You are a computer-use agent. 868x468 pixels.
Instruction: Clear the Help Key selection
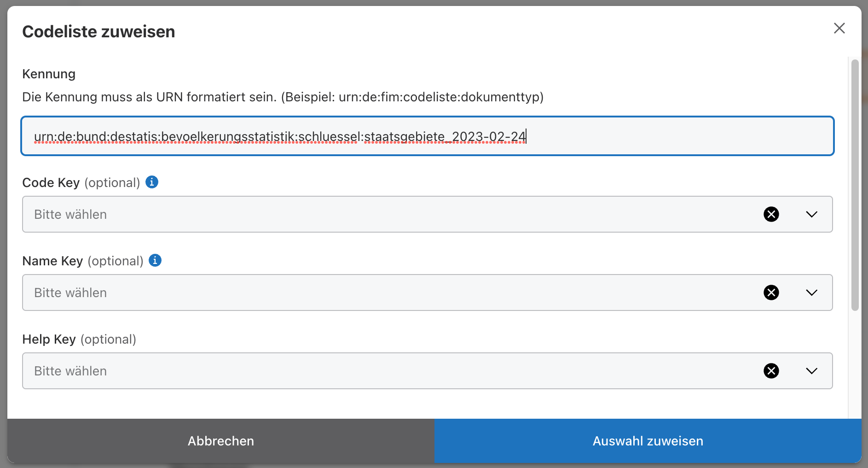(771, 371)
